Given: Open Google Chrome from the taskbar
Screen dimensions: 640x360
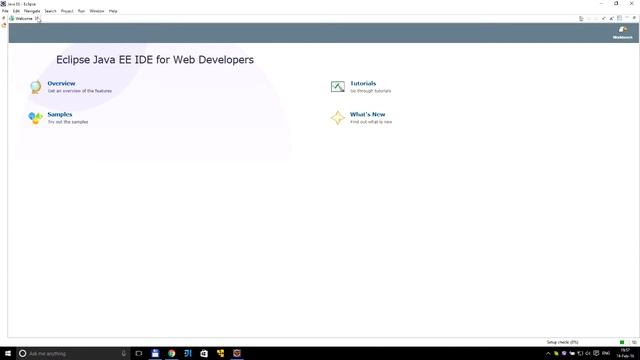Looking at the screenshot, I should click(171, 353).
